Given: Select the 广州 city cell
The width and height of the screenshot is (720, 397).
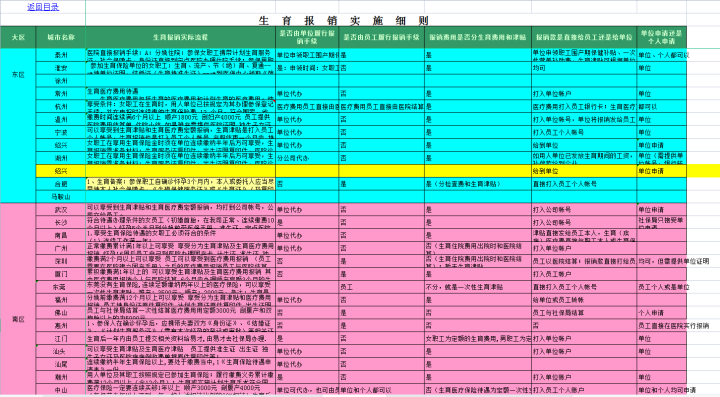Looking at the screenshot, I should tap(61, 248).
